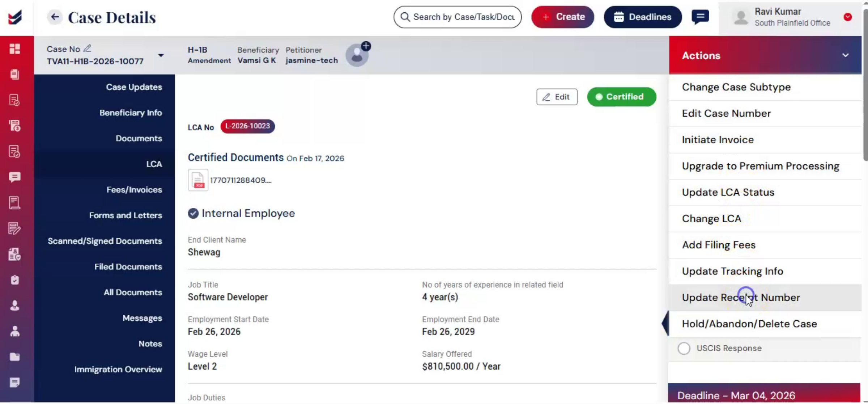868x404 pixels.
Task: Open Scanned/Signed Documents tab
Action: click(x=105, y=241)
